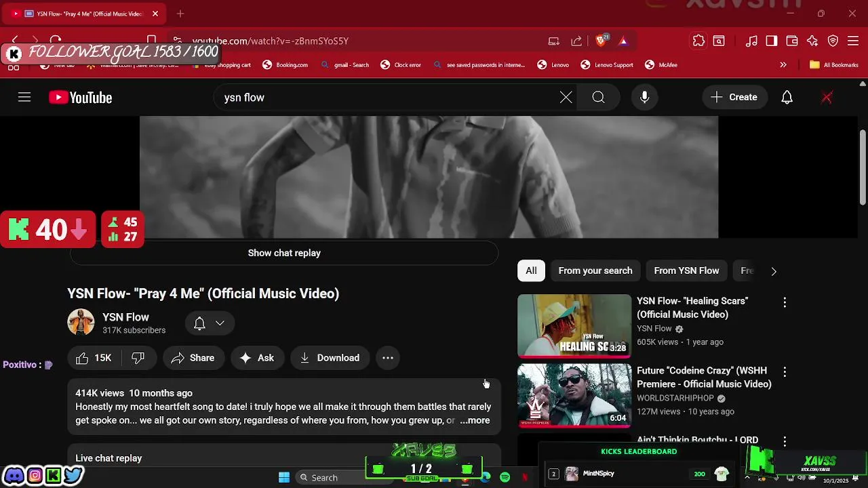Click Show chat replay button
This screenshot has width=868, height=488.
coord(284,253)
